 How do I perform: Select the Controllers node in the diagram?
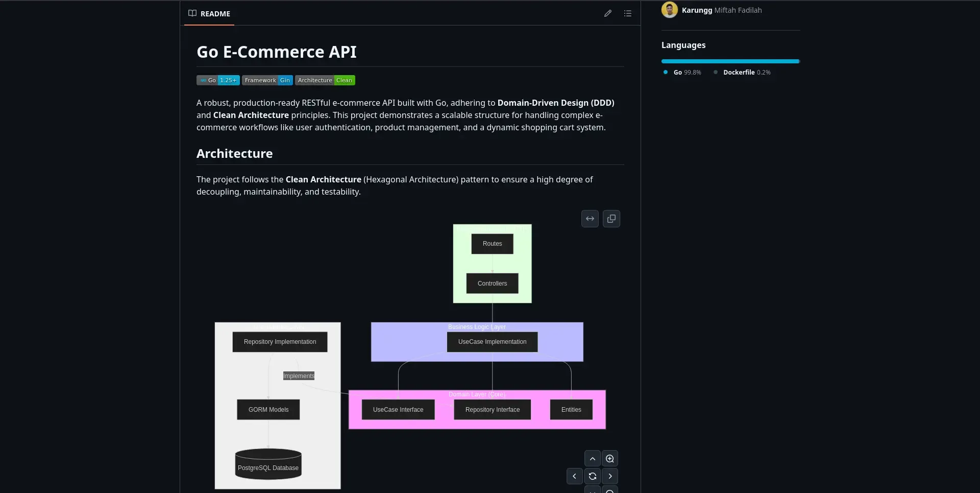click(493, 284)
